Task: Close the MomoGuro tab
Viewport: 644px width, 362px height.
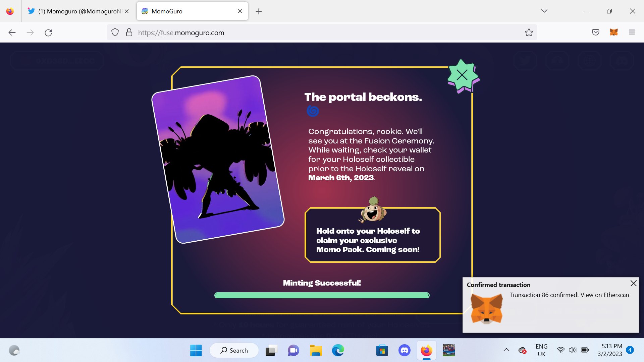Action: pyautogui.click(x=240, y=11)
